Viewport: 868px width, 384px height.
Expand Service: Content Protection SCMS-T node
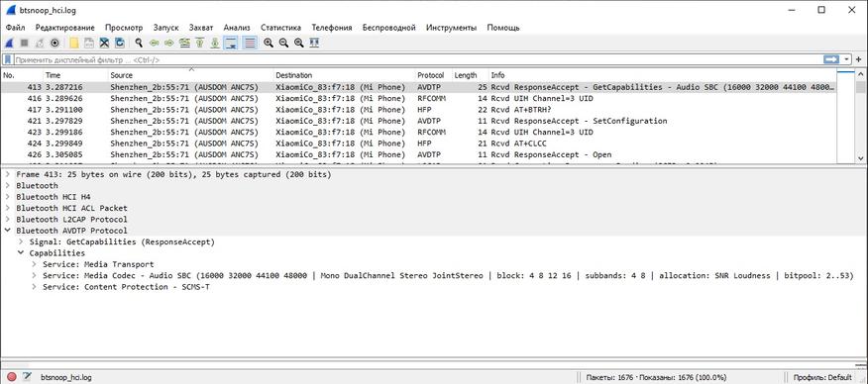click(x=34, y=287)
